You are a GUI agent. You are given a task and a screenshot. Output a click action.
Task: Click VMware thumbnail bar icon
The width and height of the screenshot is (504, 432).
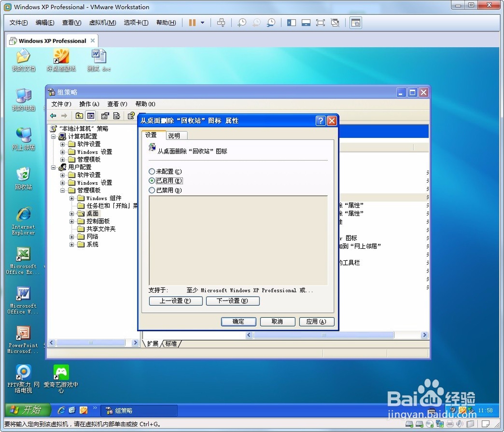click(306, 23)
